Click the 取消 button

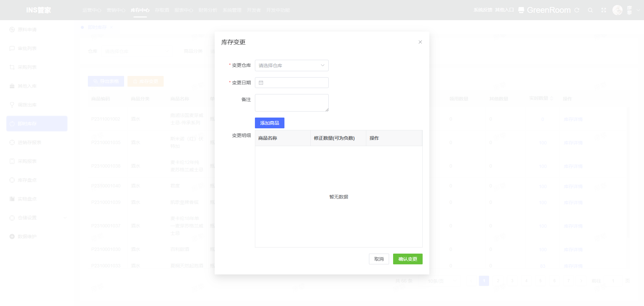379,259
